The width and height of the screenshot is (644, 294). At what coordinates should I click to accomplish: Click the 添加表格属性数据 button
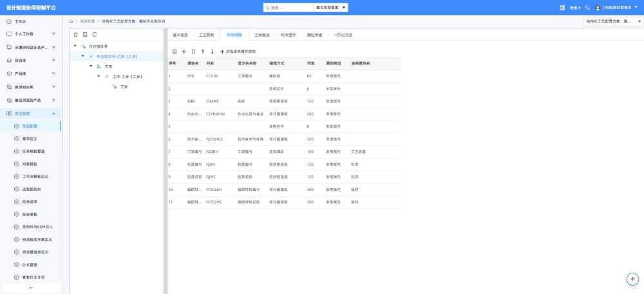coord(238,52)
